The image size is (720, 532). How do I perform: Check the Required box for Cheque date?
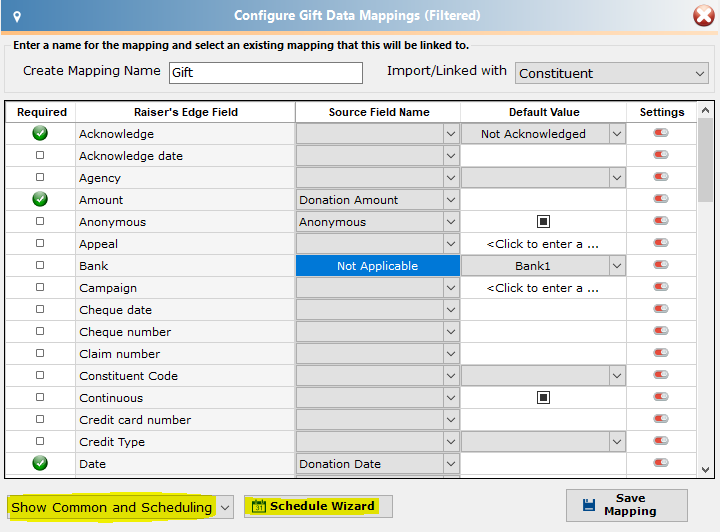coord(40,309)
